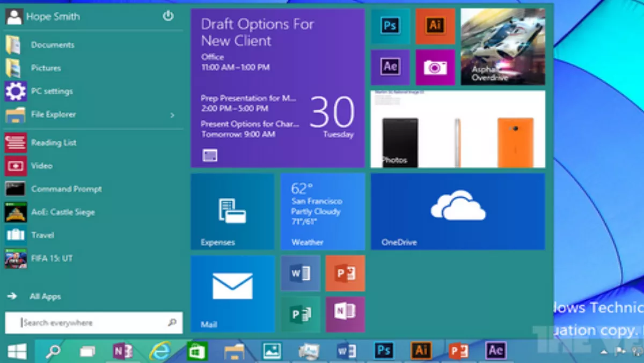Image resolution: width=644 pixels, height=363 pixels.
Task: Open the Mail tile
Action: [x=232, y=294]
